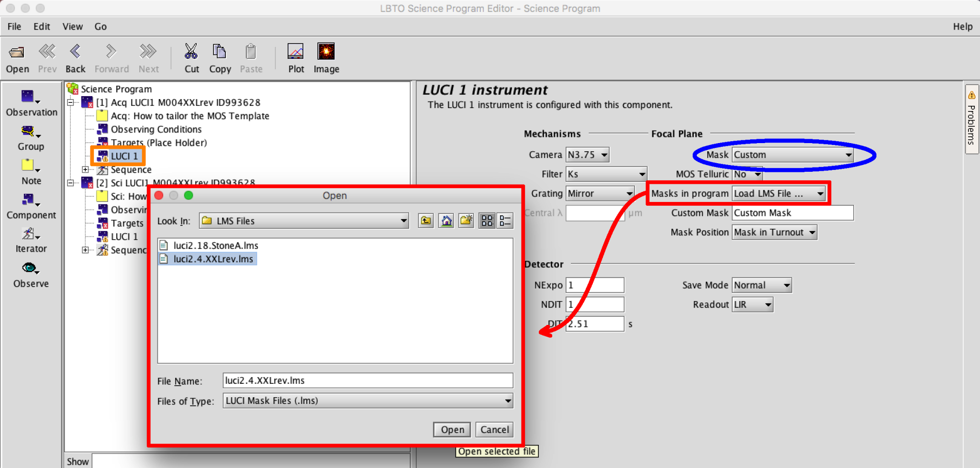Viewport: 980px width, 468px height.
Task: Open the Files of Type dropdown
Action: coord(367,401)
